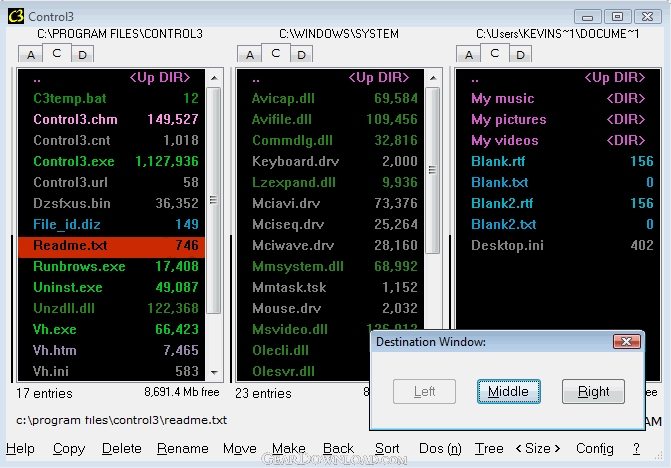Select Control3.exe in the left pane
Viewport: 671px width, 468px height.
tap(112, 161)
